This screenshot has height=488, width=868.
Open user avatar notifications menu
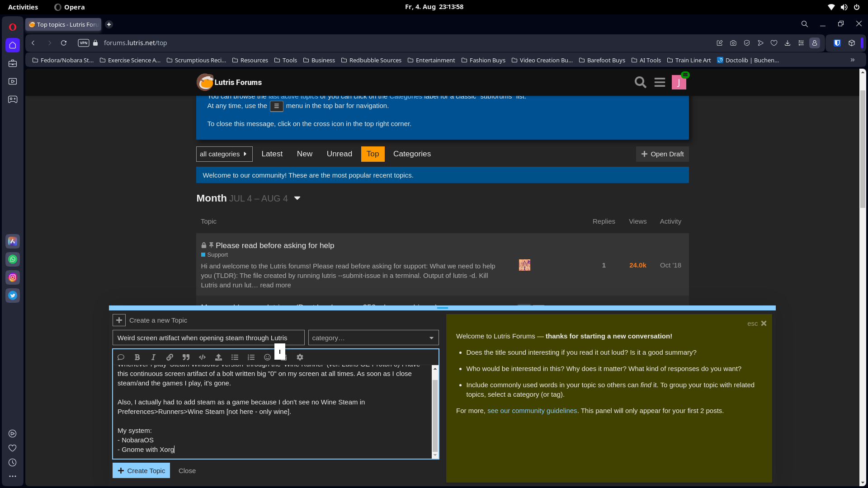[679, 82]
